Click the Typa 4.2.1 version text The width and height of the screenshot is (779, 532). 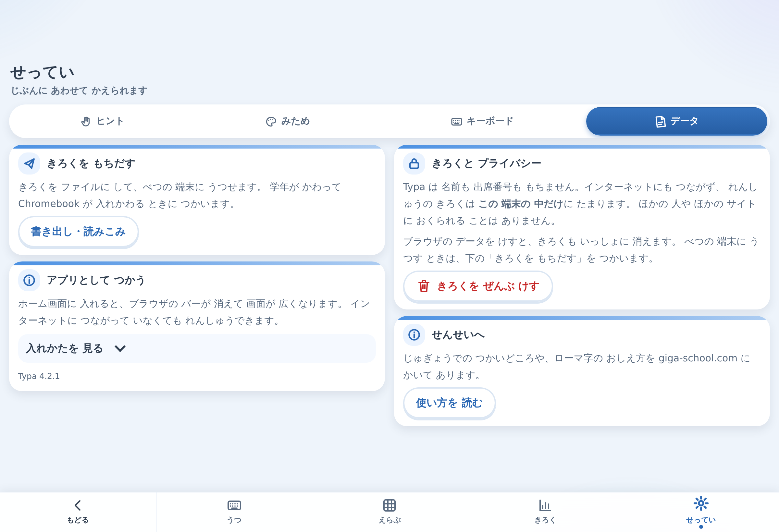tap(39, 376)
